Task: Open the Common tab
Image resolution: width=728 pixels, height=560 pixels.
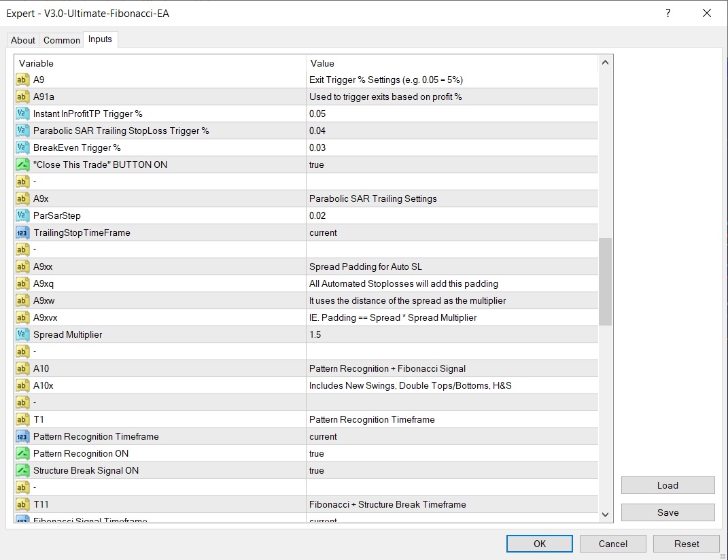Action: point(62,40)
